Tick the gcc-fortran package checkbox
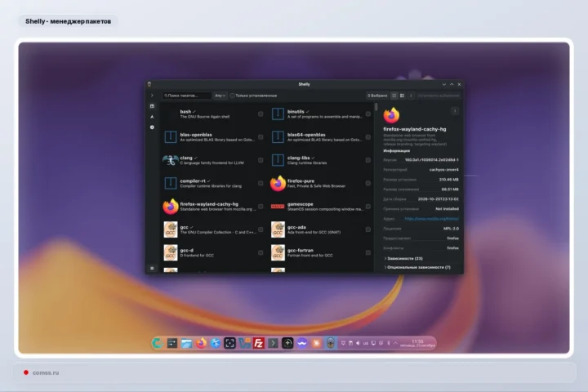This screenshot has height=392, width=588. 367,252
